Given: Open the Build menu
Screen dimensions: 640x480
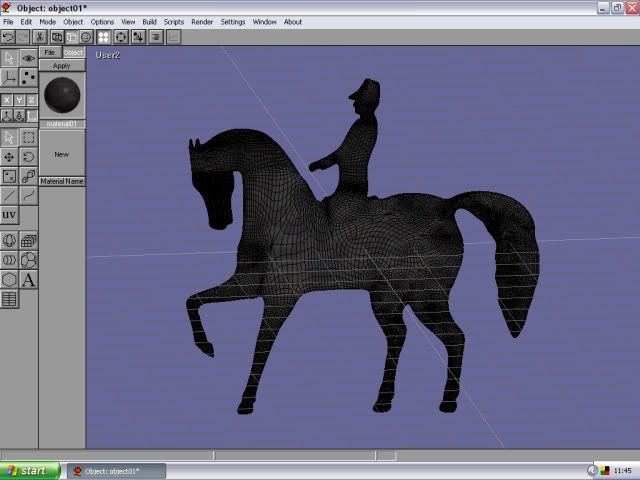Looking at the screenshot, I should (149, 22).
